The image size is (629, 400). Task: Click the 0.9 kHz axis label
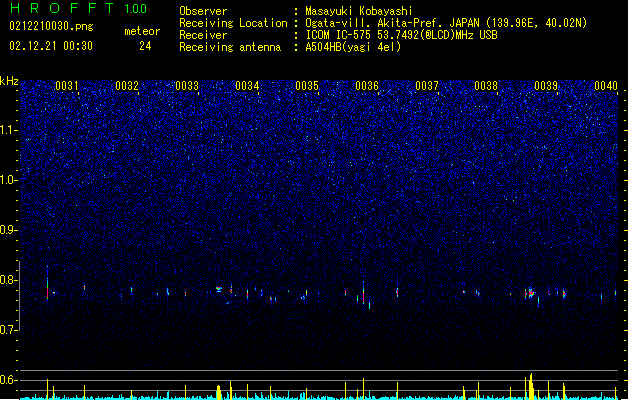(9, 230)
